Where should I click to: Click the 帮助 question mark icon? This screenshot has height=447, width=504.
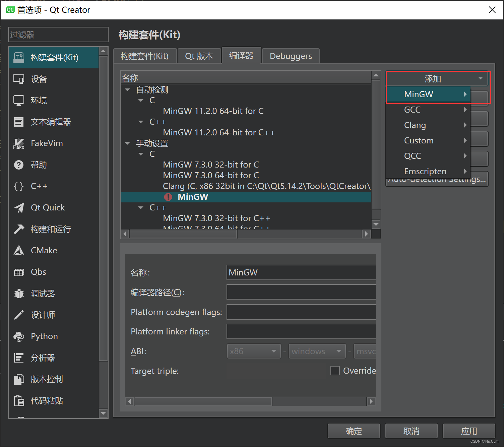pos(19,165)
